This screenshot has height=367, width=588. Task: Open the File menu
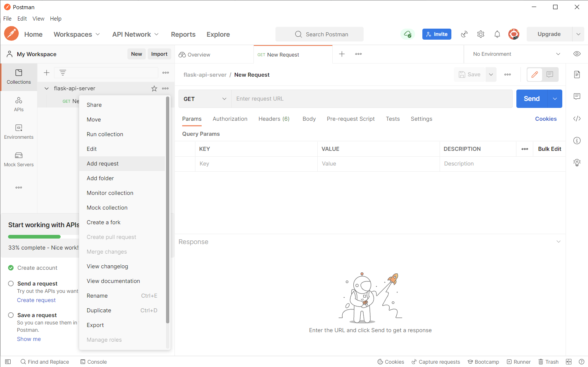tap(7, 19)
